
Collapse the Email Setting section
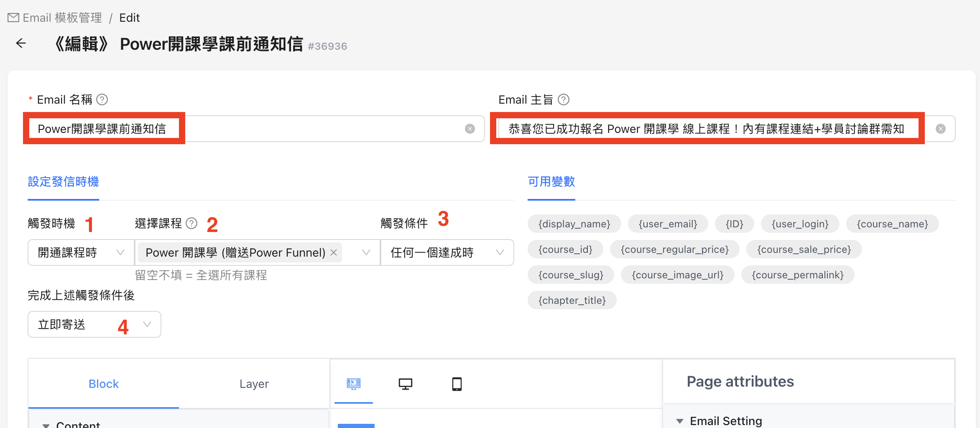(x=680, y=420)
